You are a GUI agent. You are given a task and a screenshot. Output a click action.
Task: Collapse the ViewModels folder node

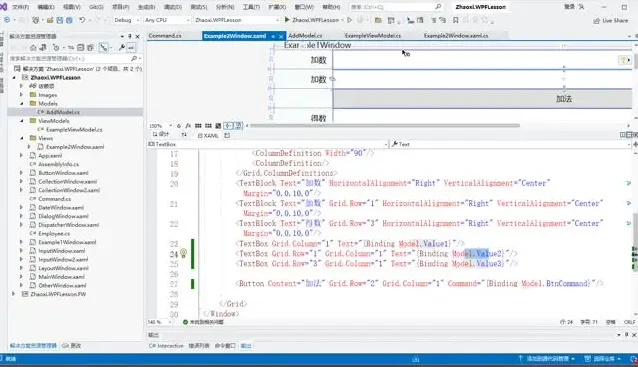click(22, 121)
